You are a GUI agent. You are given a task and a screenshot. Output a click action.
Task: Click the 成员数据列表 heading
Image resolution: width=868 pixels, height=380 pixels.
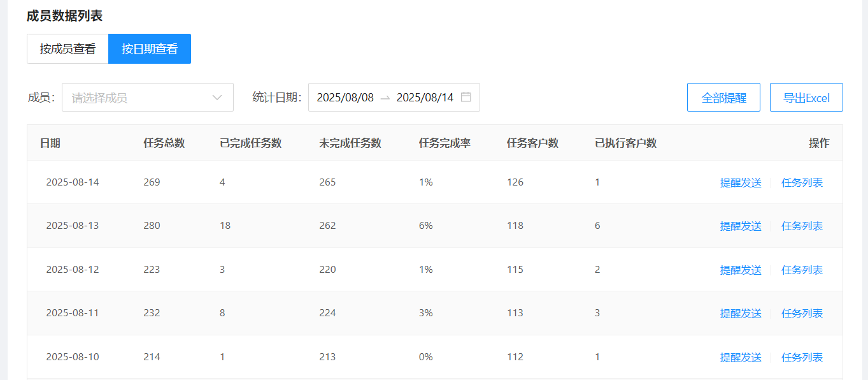(65, 16)
